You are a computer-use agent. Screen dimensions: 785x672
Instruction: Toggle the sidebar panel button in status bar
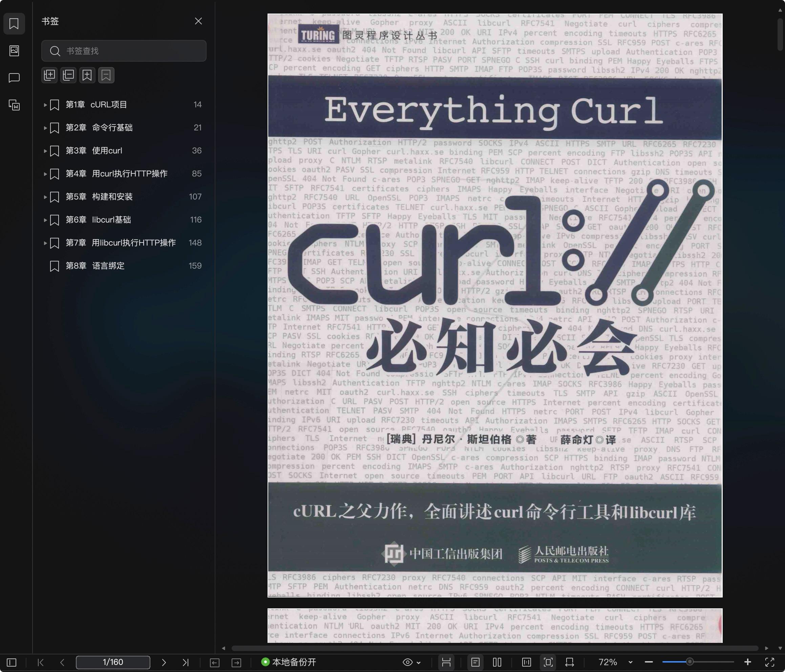[x=12, y=662]
